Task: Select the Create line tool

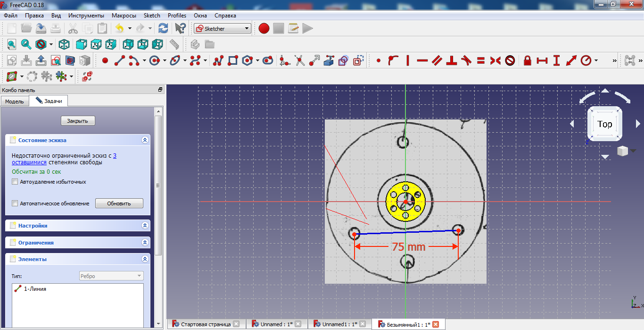Action: click(x=120, y=60)
